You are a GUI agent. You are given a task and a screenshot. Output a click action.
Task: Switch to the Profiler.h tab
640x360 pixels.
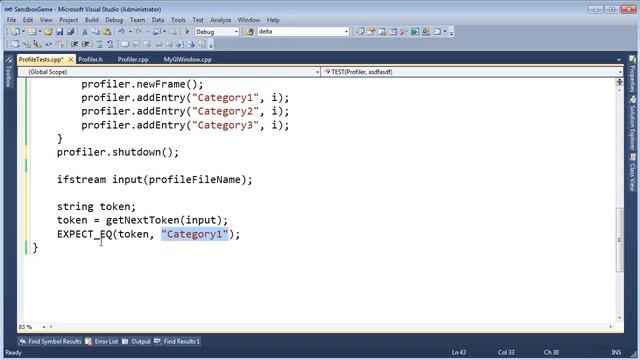click(x=90, y=60)
